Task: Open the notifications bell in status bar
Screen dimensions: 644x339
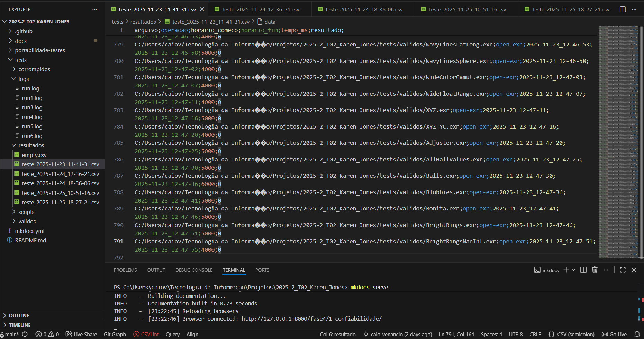Action: click(637, 334)
